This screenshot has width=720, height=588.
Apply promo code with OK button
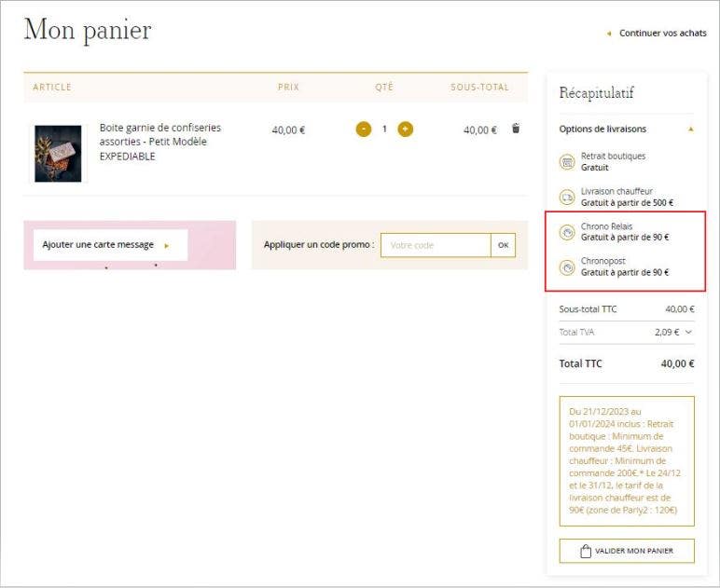(504, 245)
